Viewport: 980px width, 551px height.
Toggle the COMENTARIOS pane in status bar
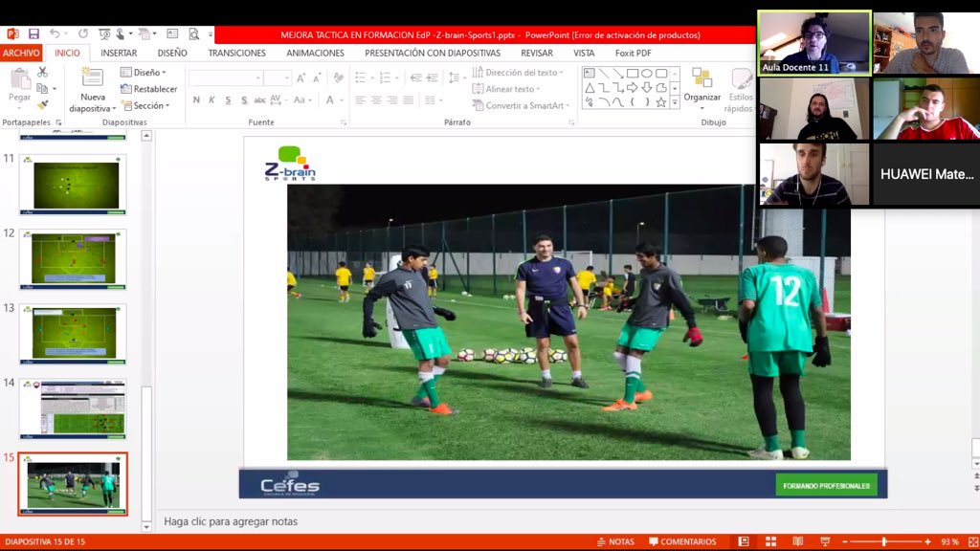682,541
